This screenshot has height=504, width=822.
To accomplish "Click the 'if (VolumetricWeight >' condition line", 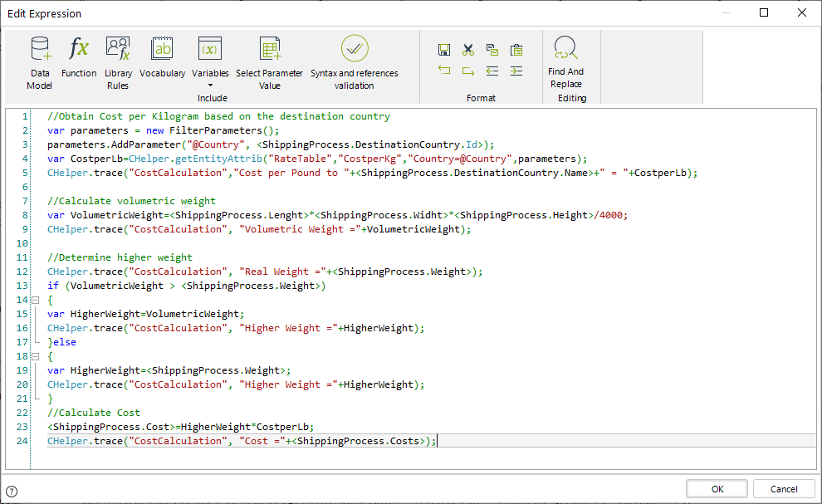I will pos(186,286).
